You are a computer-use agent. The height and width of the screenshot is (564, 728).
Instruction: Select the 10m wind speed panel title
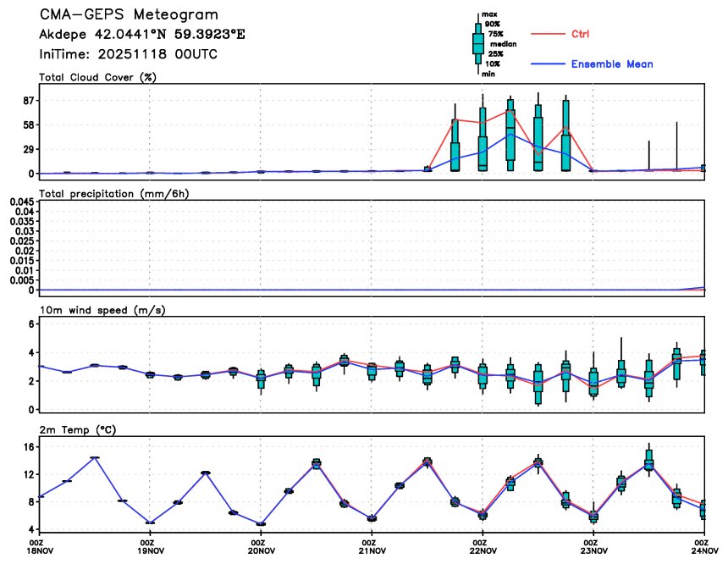pos(102,311)
